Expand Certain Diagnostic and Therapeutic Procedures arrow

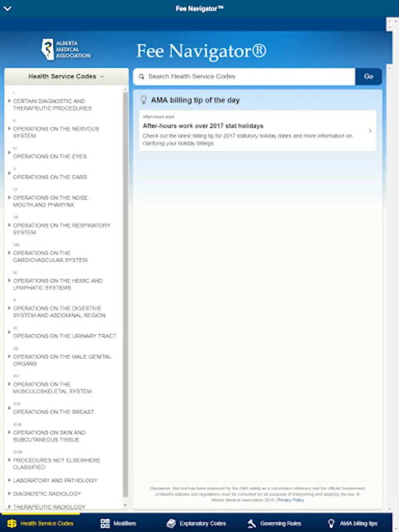click(x=9, y=100)
